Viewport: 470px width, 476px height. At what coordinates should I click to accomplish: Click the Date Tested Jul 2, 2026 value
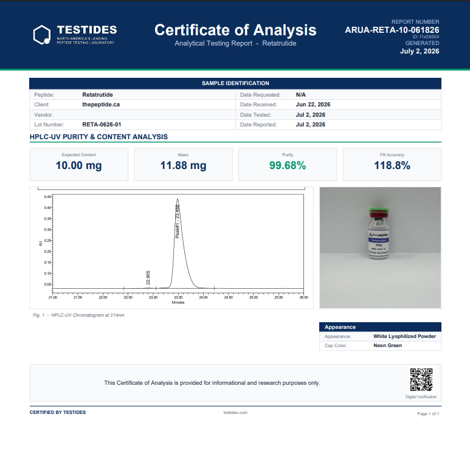tap(310, 115)
